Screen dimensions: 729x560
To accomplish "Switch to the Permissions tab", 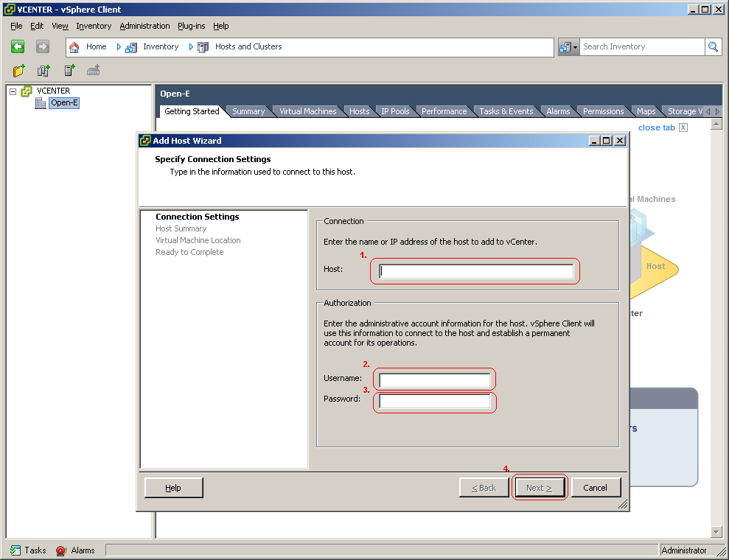I will (x=604, y=111).
